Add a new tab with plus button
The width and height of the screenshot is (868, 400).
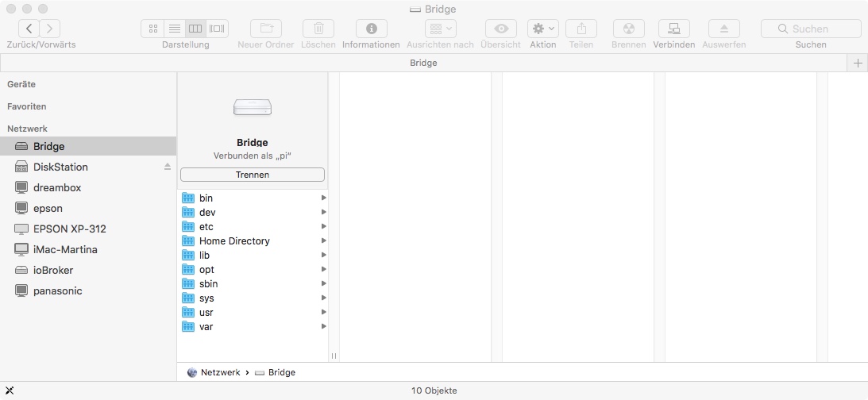click(858, 63)
